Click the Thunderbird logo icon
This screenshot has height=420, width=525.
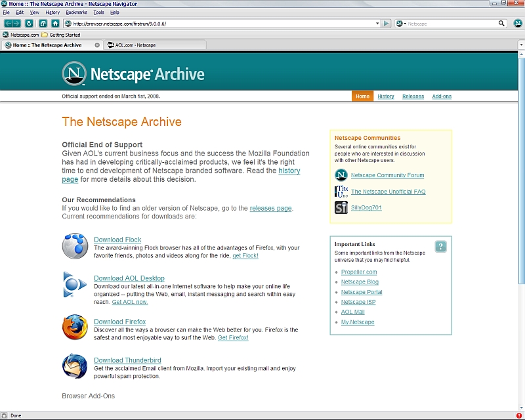pos(75,366)
